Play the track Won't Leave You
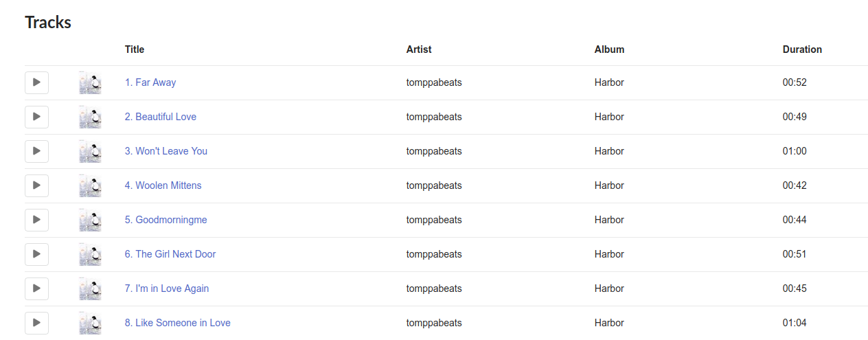This screenshot has height=340, width=868. 36,151
